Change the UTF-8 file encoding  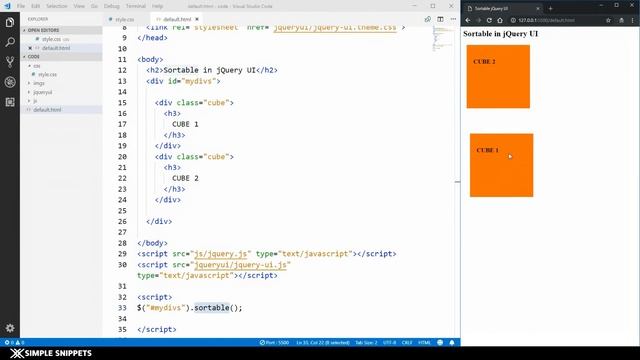(389, 342)
